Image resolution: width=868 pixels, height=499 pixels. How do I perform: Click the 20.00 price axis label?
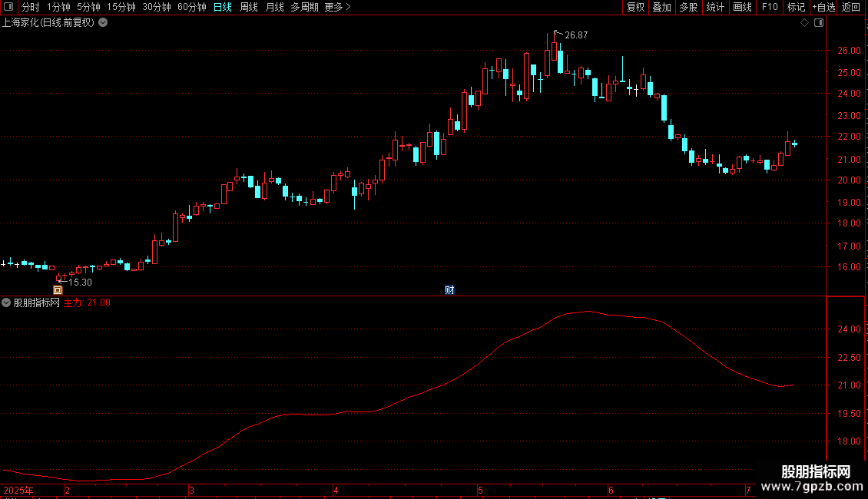click(849, 180)
